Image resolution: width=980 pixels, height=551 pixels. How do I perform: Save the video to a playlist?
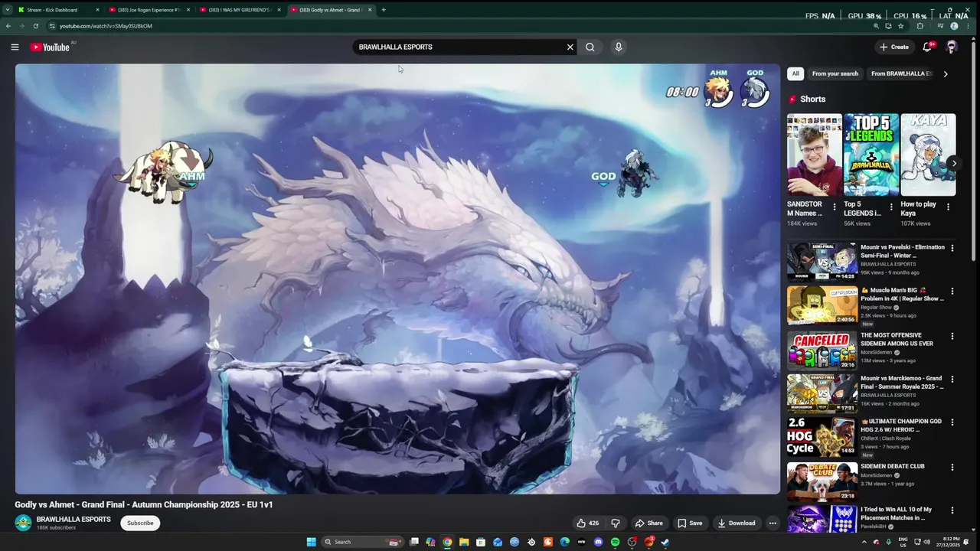[x=690, y=523]
